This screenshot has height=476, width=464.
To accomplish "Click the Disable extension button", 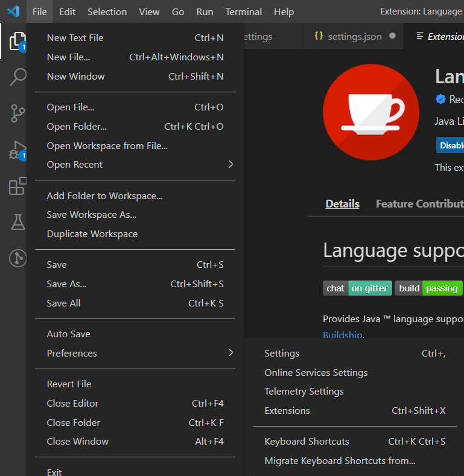I will click(x=450, y=145).
